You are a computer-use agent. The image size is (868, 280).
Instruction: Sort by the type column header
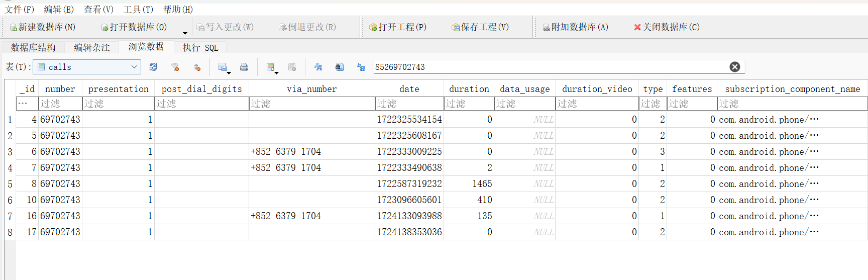pyautogui.click(x=653, y=89)
